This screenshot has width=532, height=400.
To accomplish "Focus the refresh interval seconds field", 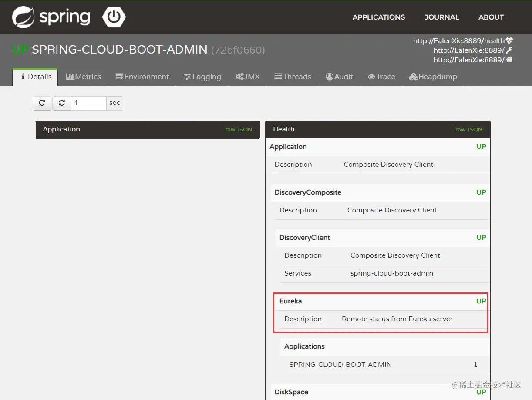I will pos(88,103).
